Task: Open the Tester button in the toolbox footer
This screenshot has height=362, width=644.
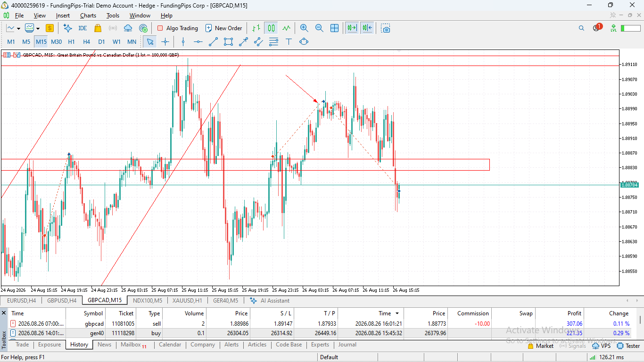Action: 628,346
